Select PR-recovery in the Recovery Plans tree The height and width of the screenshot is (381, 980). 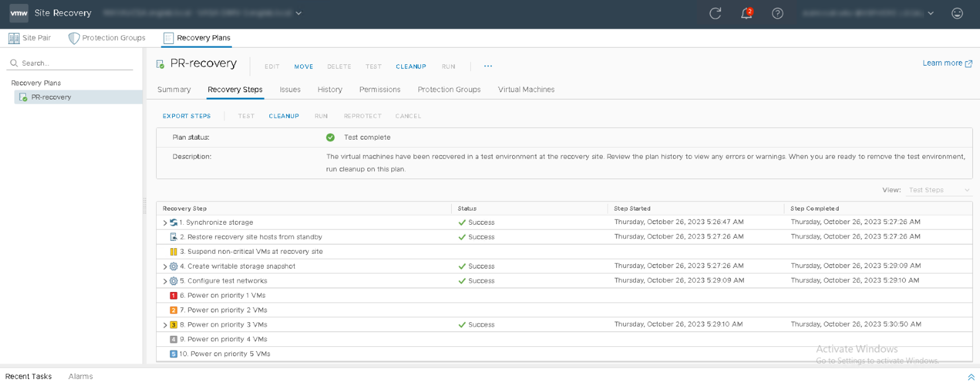pos(51,97)
